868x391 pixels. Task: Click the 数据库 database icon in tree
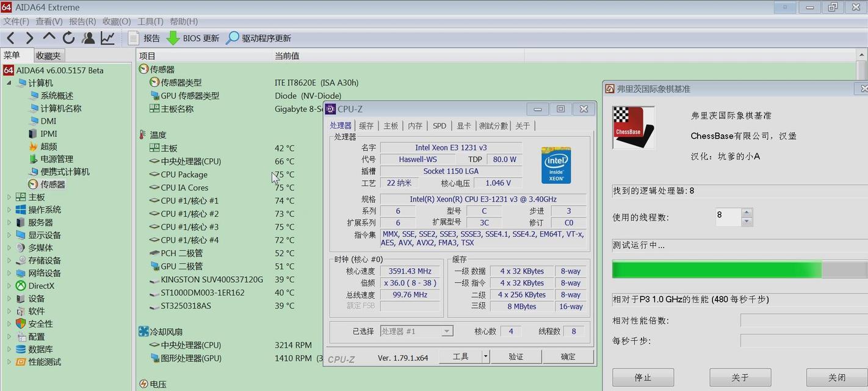(21, 349)
